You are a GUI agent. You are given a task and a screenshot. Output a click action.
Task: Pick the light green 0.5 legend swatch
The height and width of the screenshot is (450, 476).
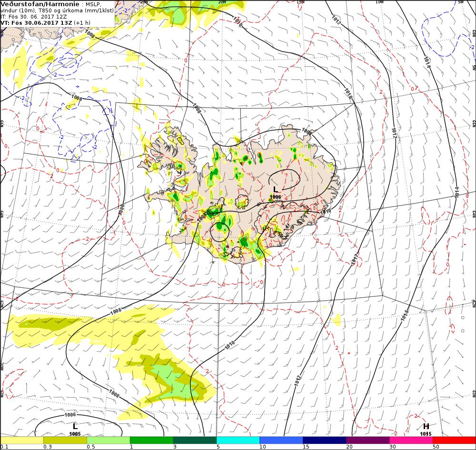pyautogui.click(x=109, y=440)
